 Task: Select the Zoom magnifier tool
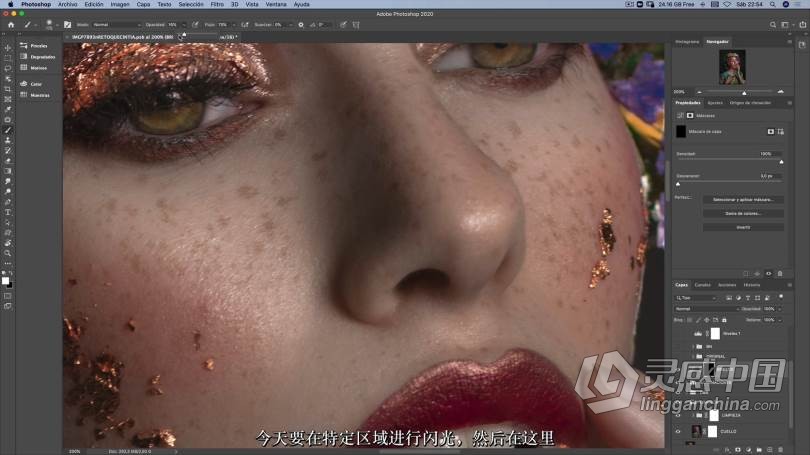pyautogui.click(x=8, y=253)
